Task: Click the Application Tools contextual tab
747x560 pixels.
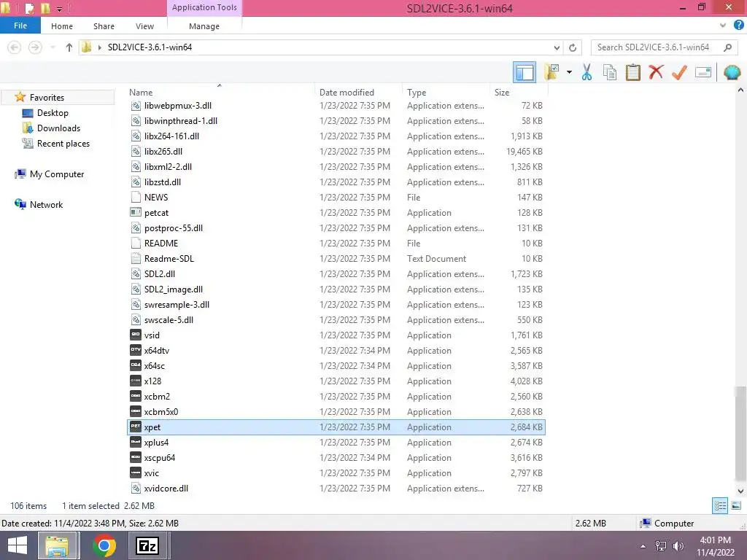Action: [204, 7]
